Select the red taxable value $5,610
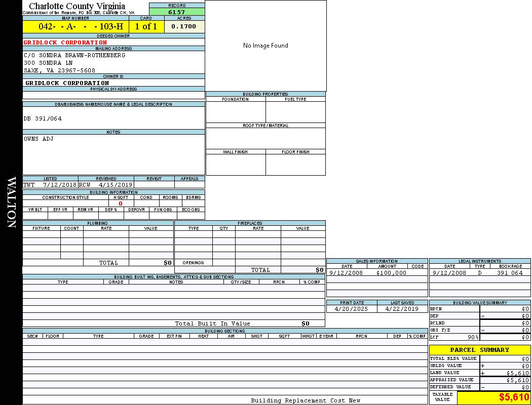The width and height of the screenshot is (532, 405). pyautogui.click(x=514, y=397)
